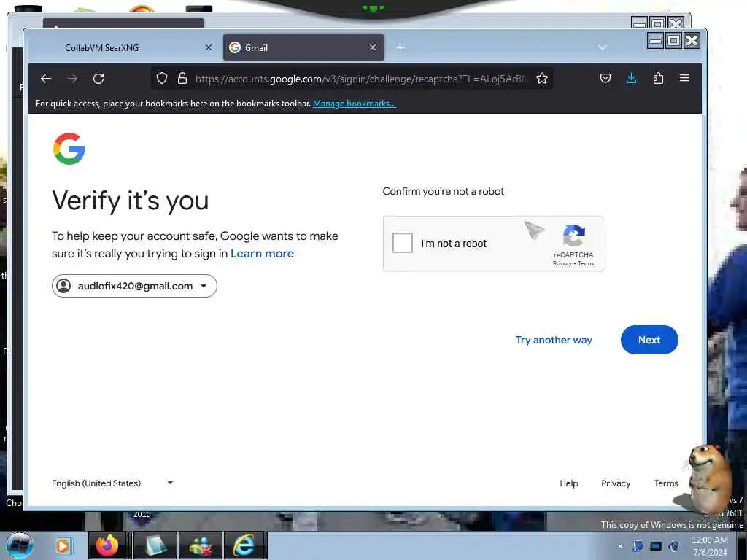This screenshot has height=560, width=747.
Task: Bookmark this page with the star icon
Action: point(542,79)
